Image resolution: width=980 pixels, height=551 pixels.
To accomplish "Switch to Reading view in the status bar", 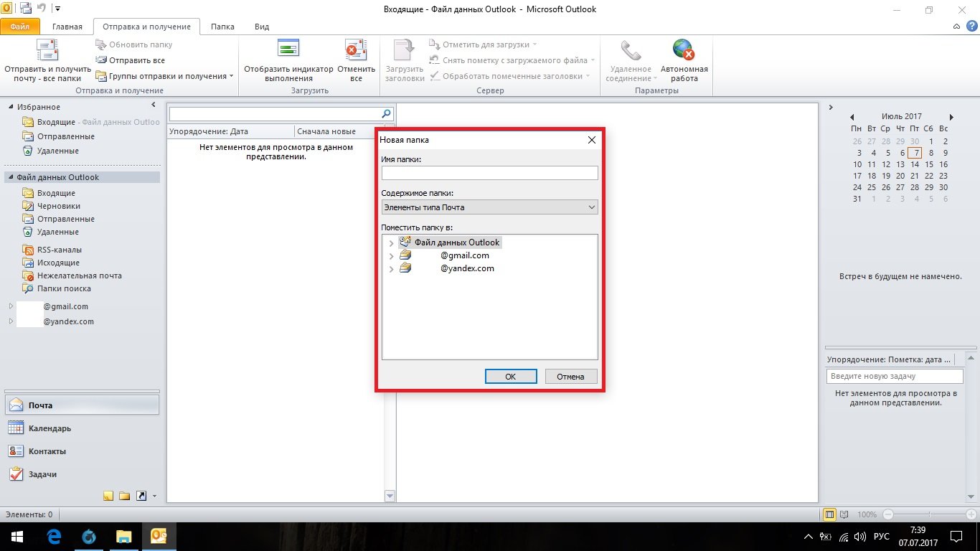I will (844, 514).
